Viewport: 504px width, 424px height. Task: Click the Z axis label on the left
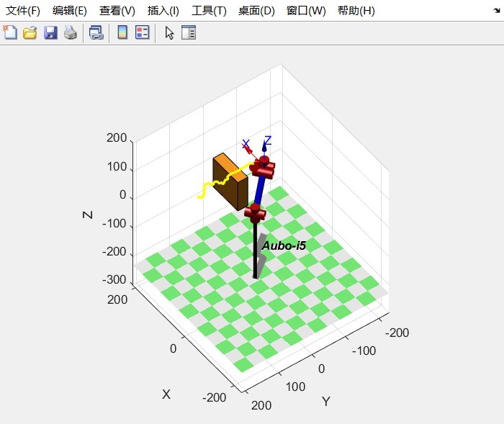[87, 215]
